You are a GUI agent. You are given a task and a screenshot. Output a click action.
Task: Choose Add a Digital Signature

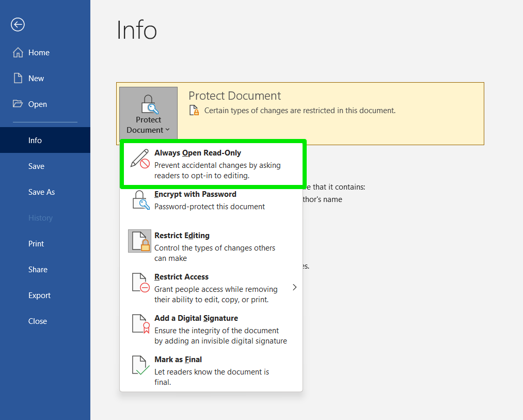coord(211,329)
